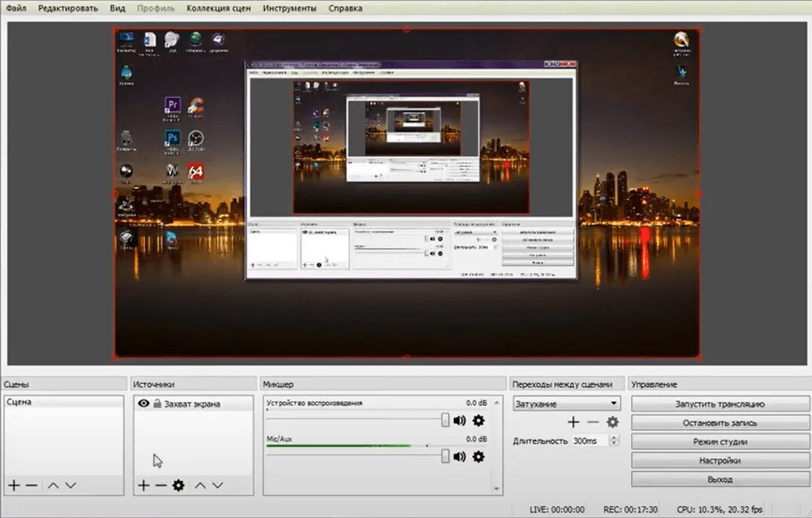
Task: Open the Инструменты menu
Action: pos(290,8)
